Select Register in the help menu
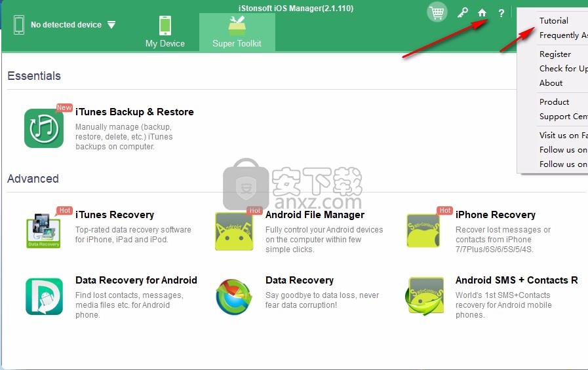The width and height of the screenshot is (588, 370). [x=555, y=54]
